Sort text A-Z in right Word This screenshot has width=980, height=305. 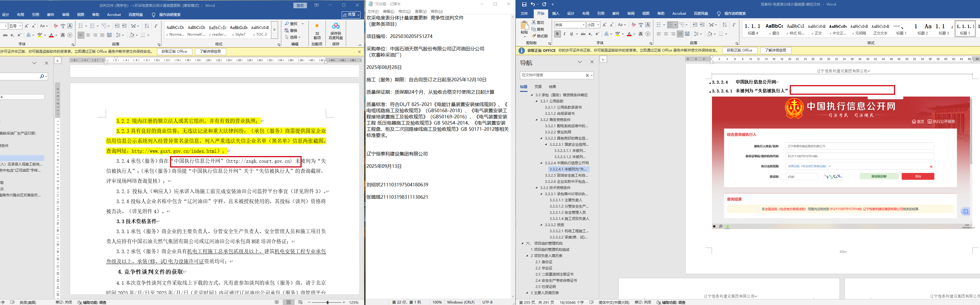click(724, 25)
